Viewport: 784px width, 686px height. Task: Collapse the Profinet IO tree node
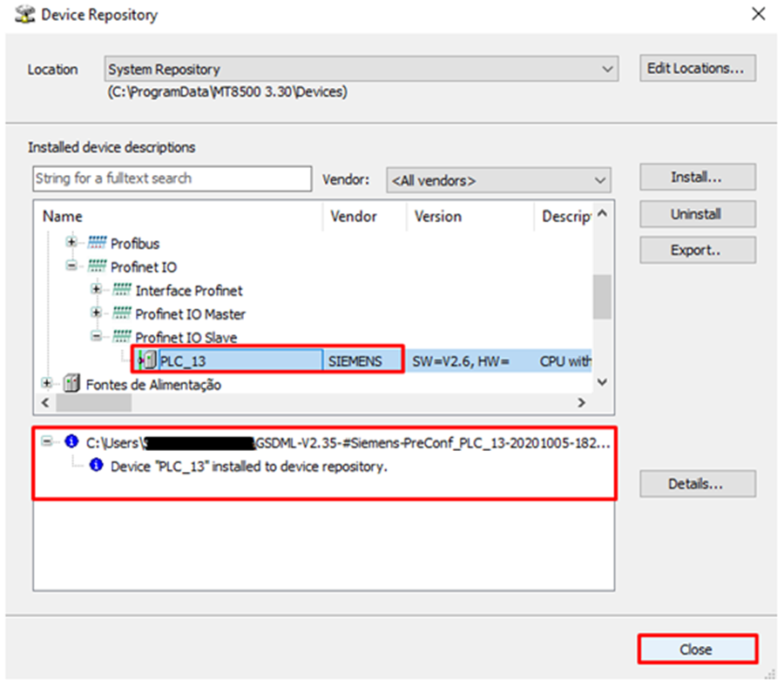point(72,266)
